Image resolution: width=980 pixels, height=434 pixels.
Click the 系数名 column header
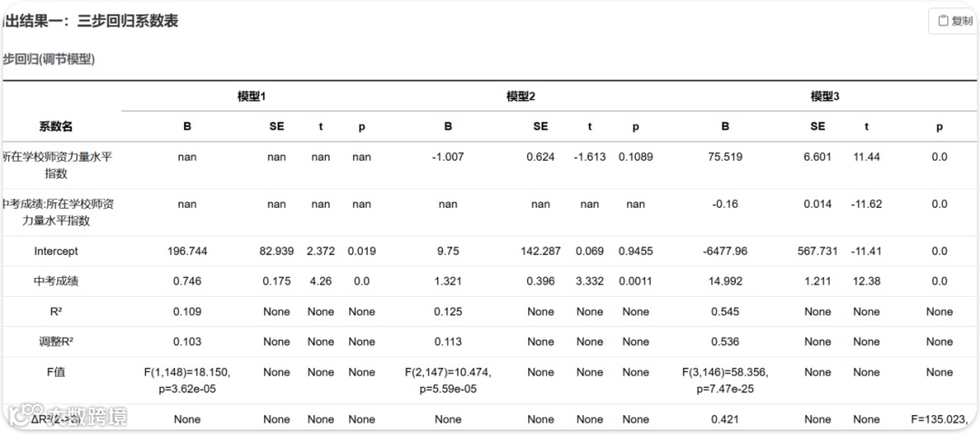pyautogui.click(x=56, y=126)
